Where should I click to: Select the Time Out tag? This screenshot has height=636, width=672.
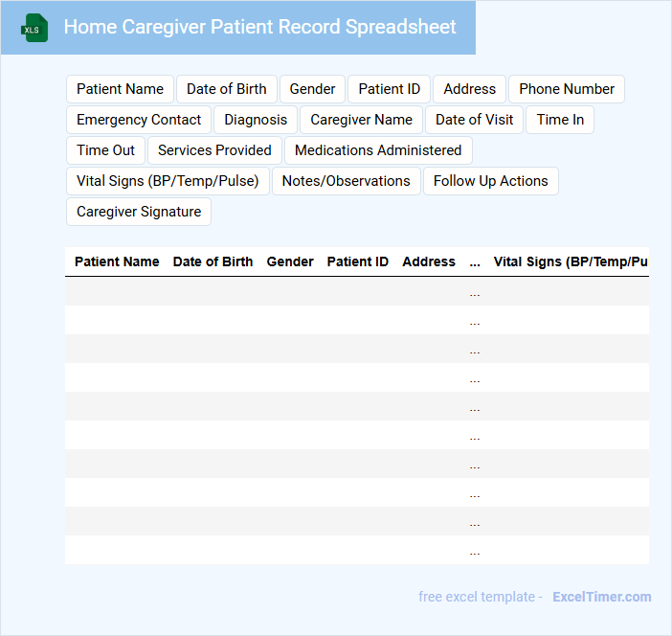coord(105,150)
